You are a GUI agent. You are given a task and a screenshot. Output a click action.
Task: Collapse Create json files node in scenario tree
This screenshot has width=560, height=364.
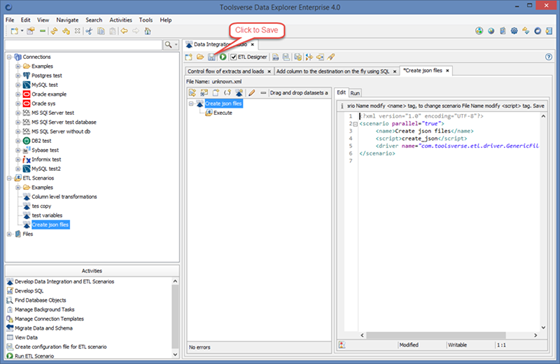(191, 104)
